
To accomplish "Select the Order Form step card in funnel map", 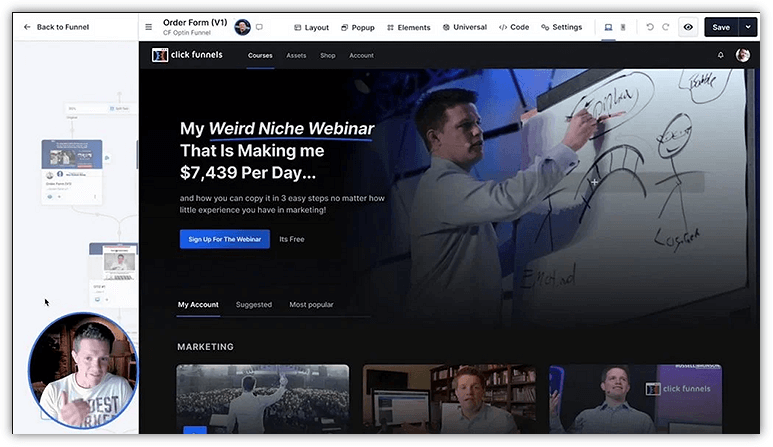I will pos(72,172).
